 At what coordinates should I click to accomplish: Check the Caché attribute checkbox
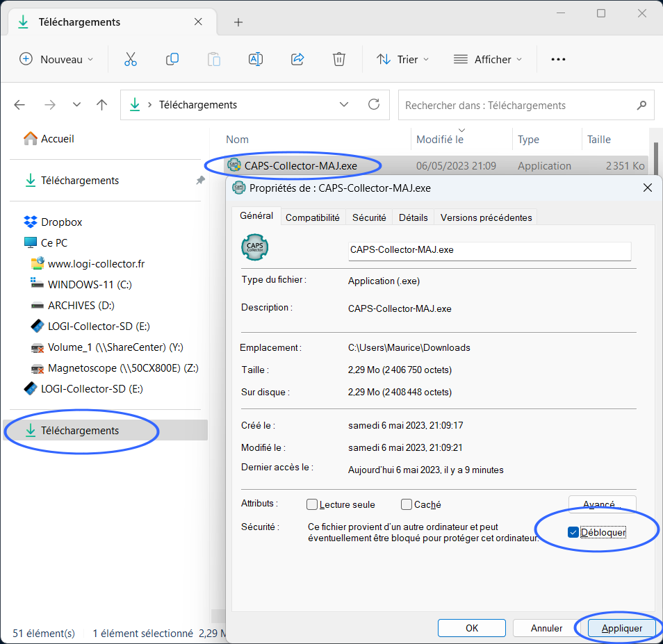(407, 504)
